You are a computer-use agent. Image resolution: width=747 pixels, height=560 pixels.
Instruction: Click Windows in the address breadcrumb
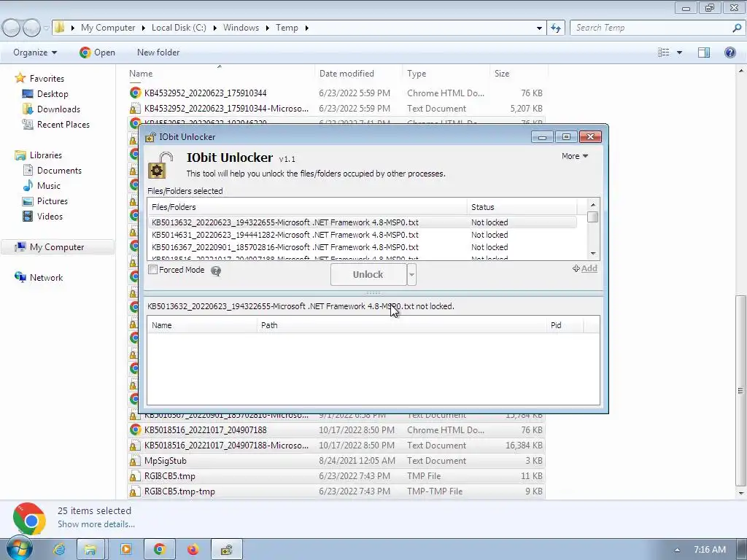(x=241, y=28)
